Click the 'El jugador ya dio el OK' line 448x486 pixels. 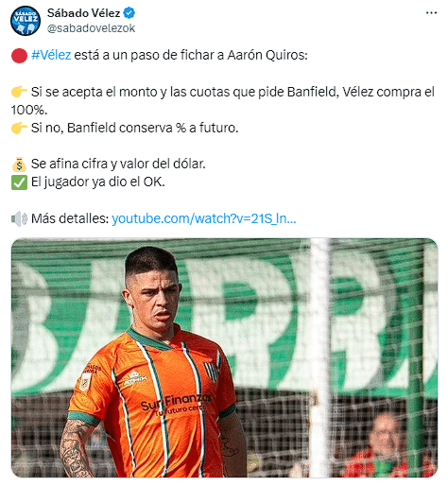pyautogui.click(x=98, y=182)
